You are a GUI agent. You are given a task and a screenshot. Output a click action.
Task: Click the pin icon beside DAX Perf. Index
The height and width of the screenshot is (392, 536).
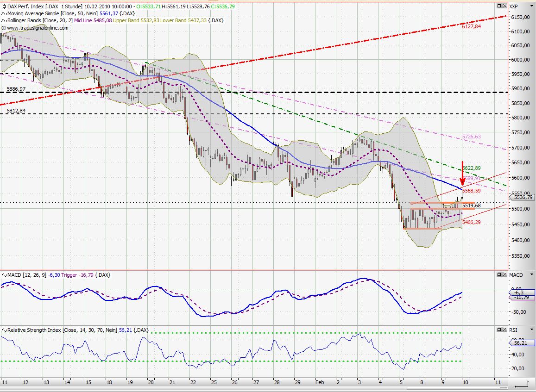[x=4, y=6]
